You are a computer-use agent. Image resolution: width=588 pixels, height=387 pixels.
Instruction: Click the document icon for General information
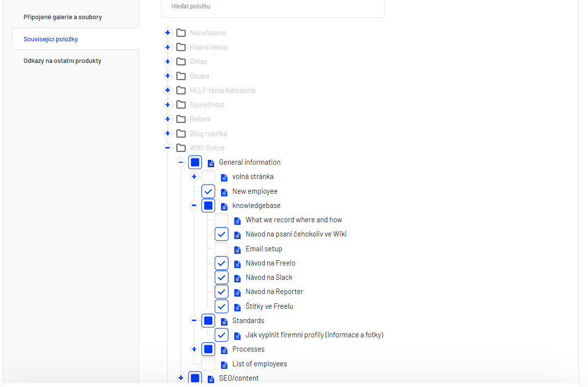pos(211,163)
